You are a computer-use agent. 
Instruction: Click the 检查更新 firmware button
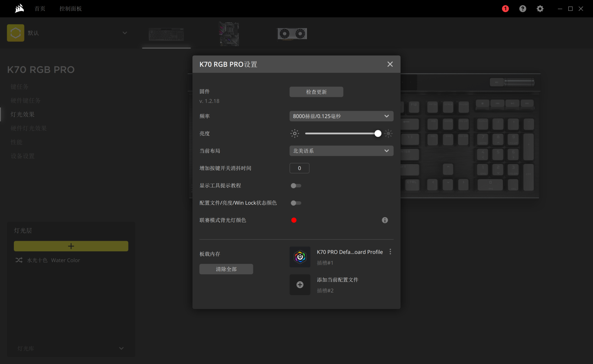coord(316,92)
